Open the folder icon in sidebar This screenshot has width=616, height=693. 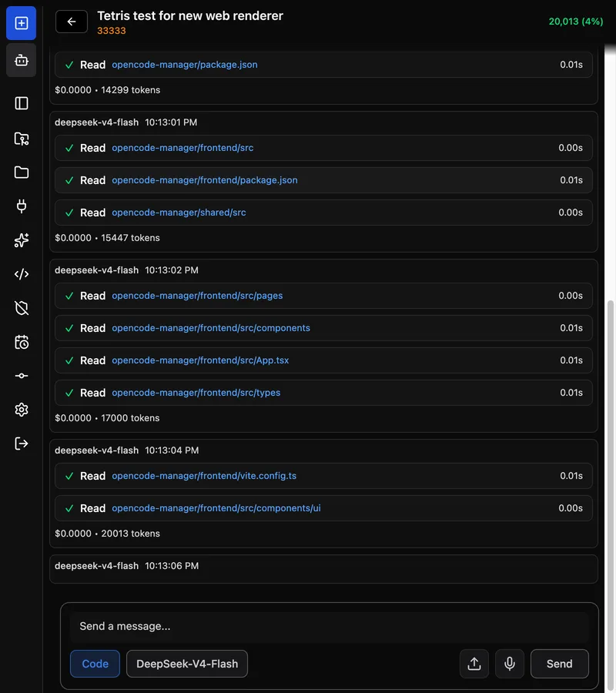(22, 172)
